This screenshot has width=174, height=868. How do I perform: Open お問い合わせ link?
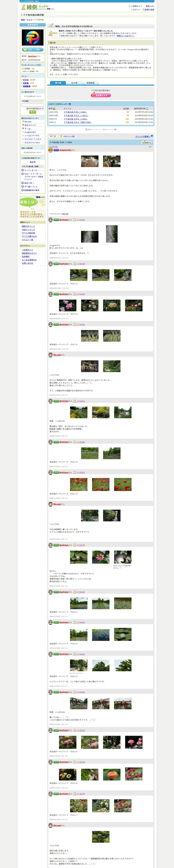pos(27,263)
